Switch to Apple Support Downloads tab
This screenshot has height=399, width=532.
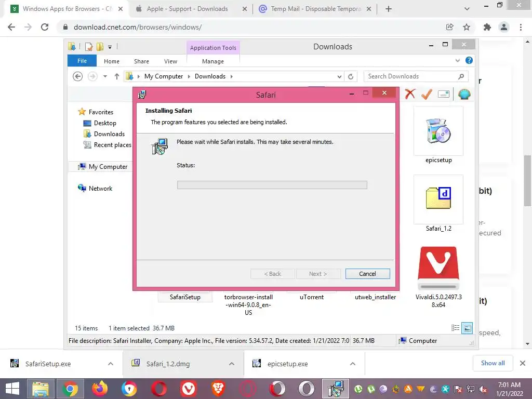(187, 9)
